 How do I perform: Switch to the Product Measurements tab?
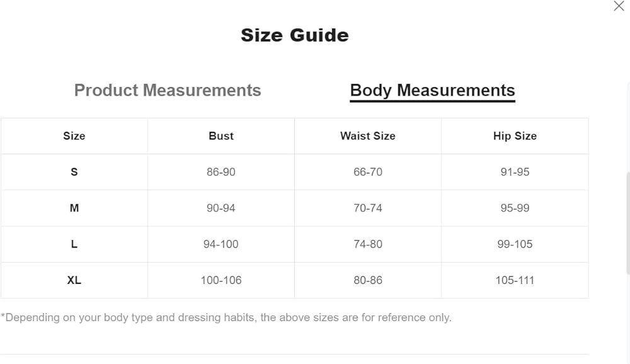point(168,90)
